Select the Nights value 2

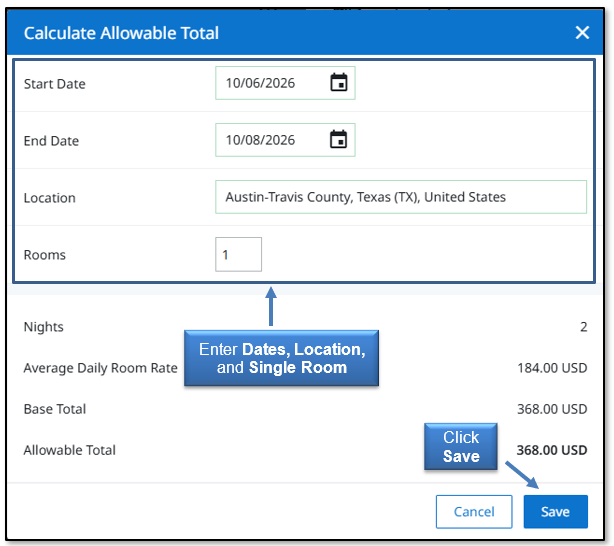click(583, 327)
